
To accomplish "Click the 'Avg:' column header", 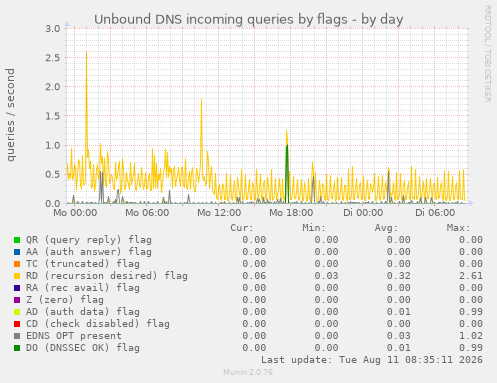I will (386, 228).
